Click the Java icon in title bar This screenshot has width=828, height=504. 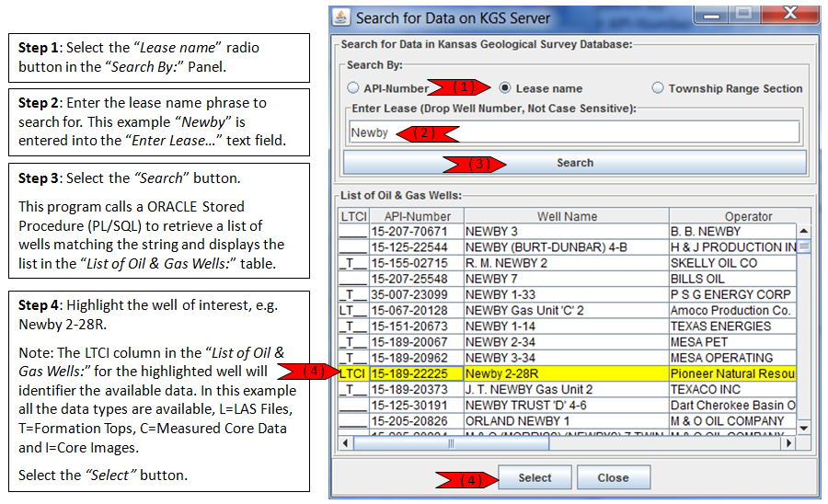341,17
